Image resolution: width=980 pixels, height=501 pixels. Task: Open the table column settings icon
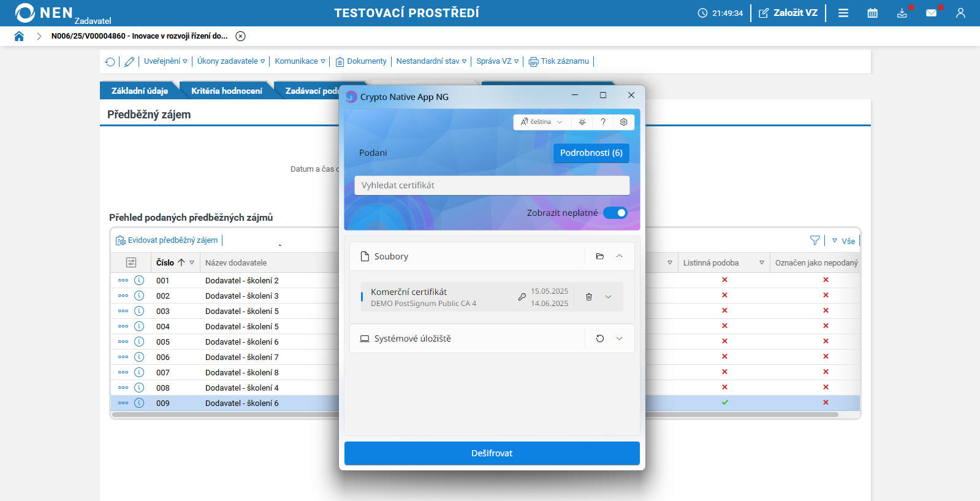131,262
